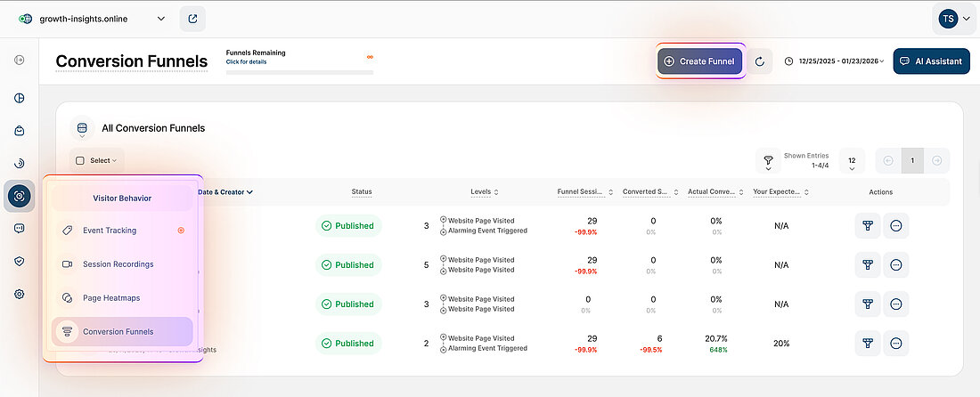This screenshot has height=397, width=980.
Task: Click the All Conversion Funnels heading
Action: 153,128
